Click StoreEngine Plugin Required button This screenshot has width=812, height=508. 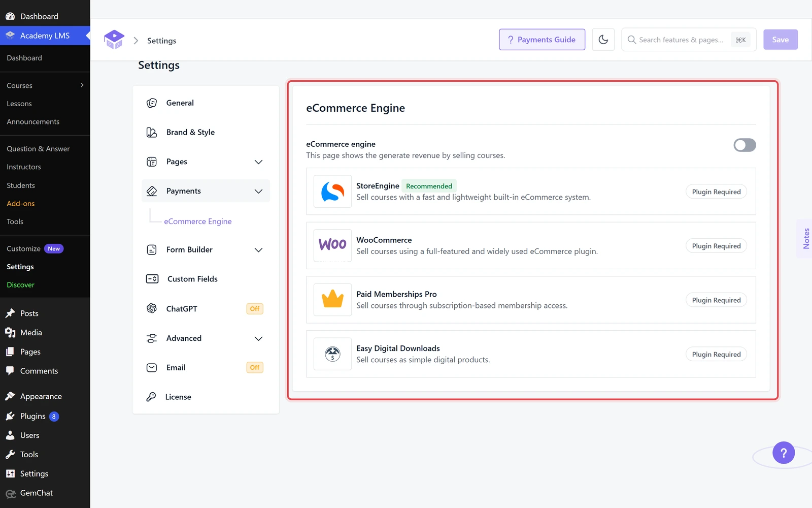point(716,192)
